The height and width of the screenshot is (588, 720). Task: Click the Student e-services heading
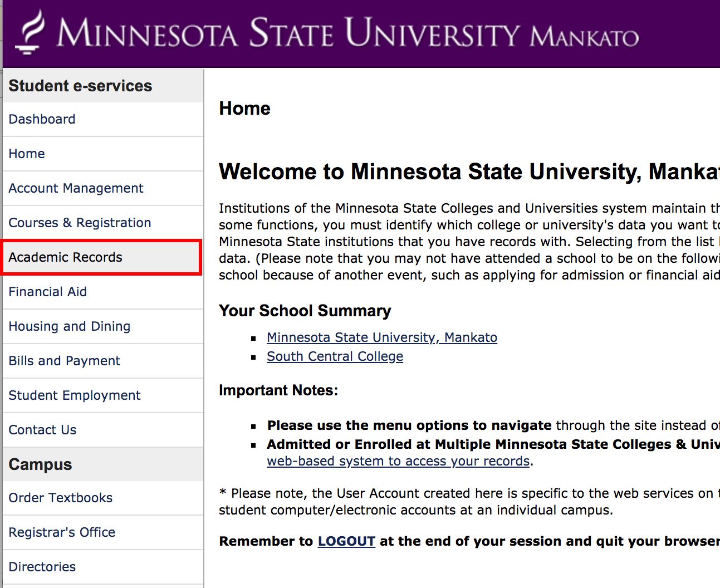click(x=80, y=86)
